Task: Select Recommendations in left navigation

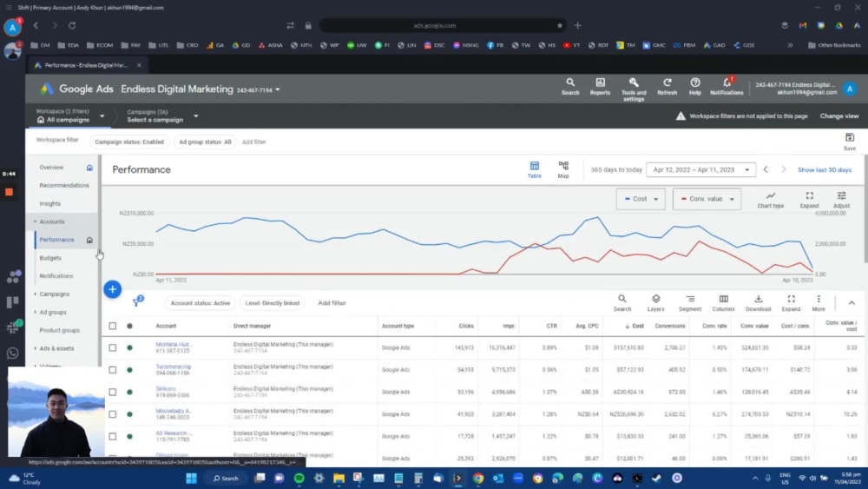Action: [x=64, y=186]
